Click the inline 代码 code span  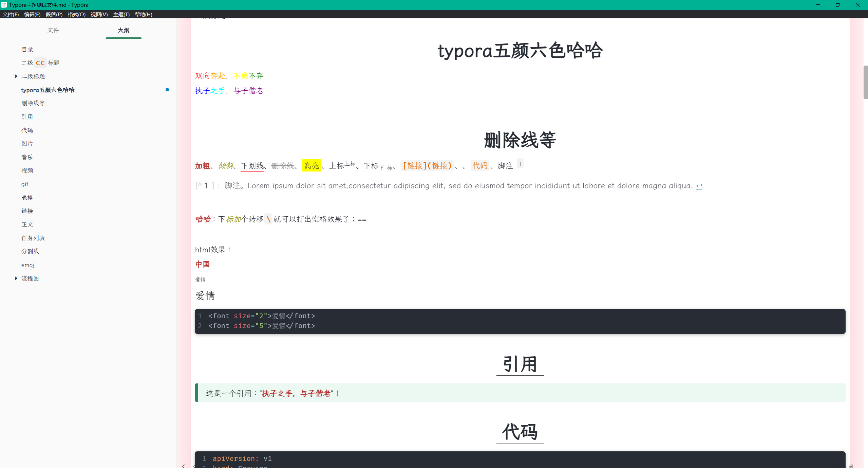click(480, 166)
